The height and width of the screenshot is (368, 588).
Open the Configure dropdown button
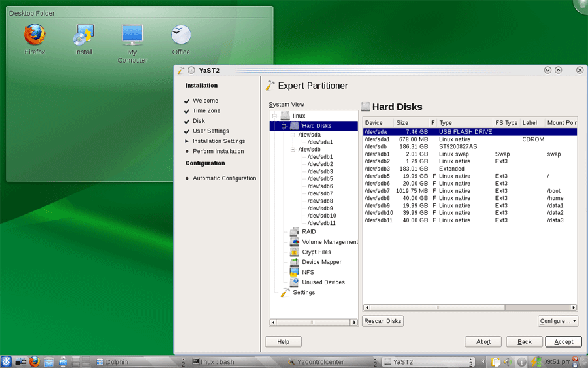[558, 321]
